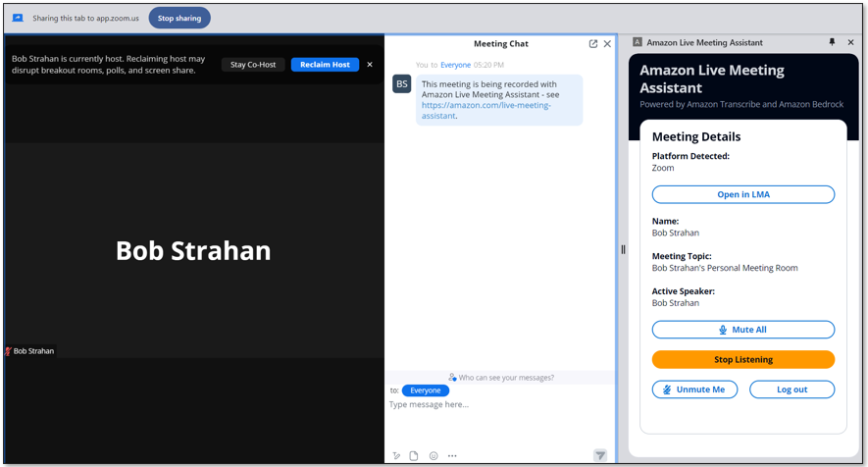
Task: Click the Amazon Live Meeting Assistant extension icon
Action: tap(638, 42)
